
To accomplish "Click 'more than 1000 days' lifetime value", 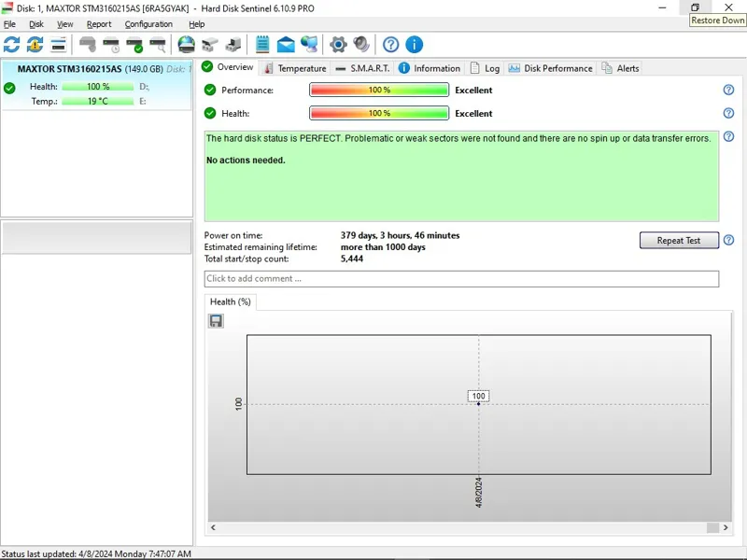I will pos(383,247).
